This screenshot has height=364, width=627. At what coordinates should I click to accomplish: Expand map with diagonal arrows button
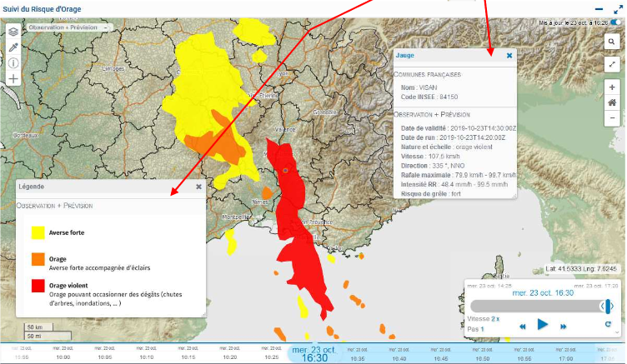(x=612, y=63)
